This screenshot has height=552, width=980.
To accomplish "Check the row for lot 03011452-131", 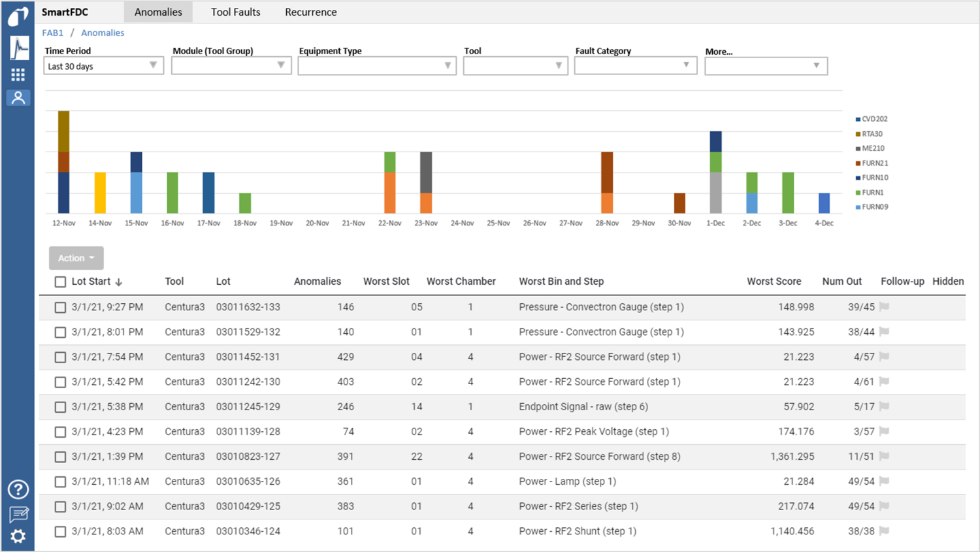I will pos(60,357).
